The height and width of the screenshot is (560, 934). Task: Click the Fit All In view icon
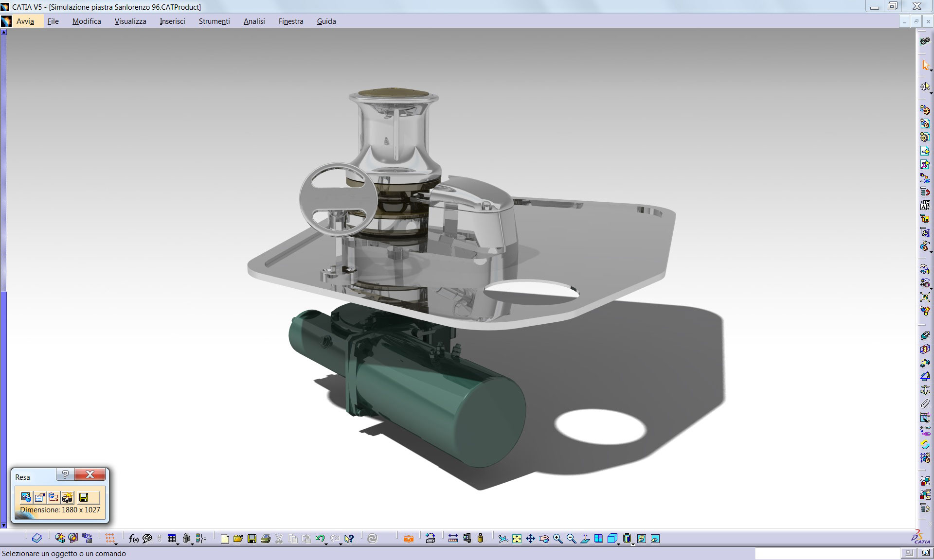517,539
